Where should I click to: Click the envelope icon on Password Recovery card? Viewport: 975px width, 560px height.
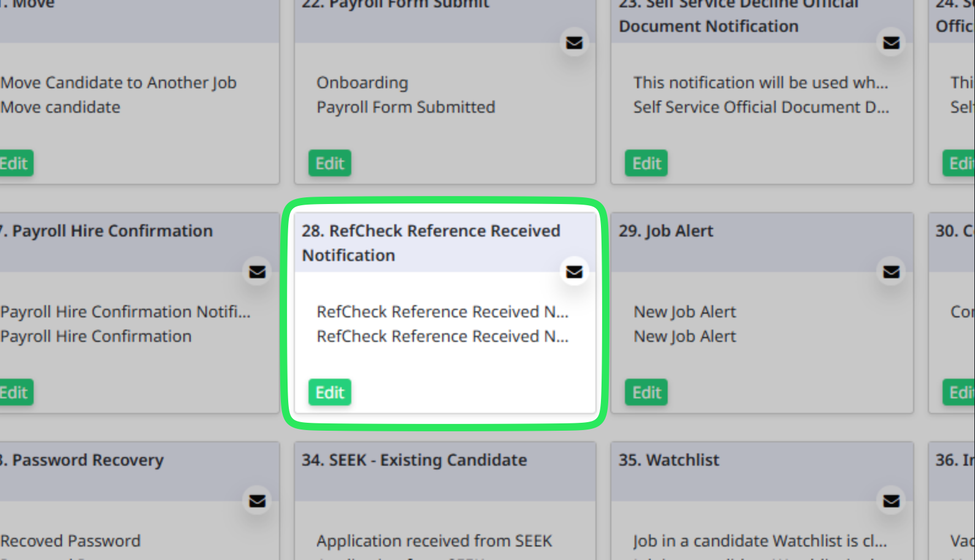coord(258,501)
